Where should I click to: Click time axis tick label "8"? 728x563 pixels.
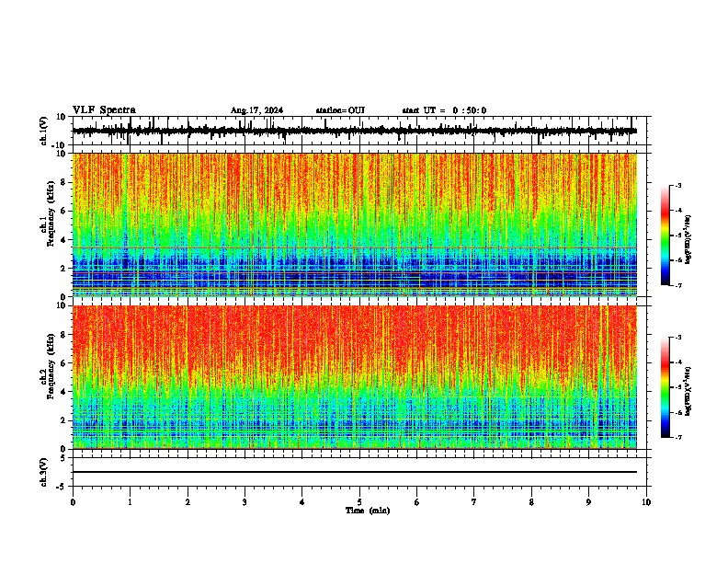[531, 502]
